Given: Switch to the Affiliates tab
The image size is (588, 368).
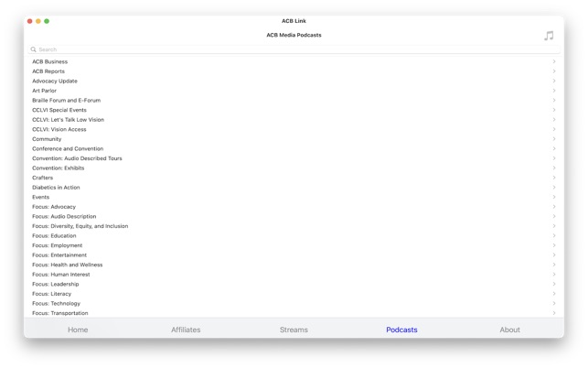Looking at the screenshot, I should 186,330.
